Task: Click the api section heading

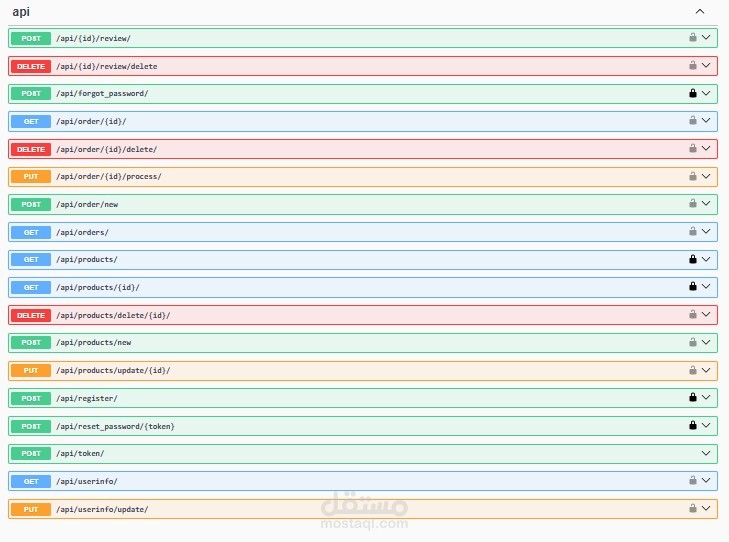Action: 21,12
